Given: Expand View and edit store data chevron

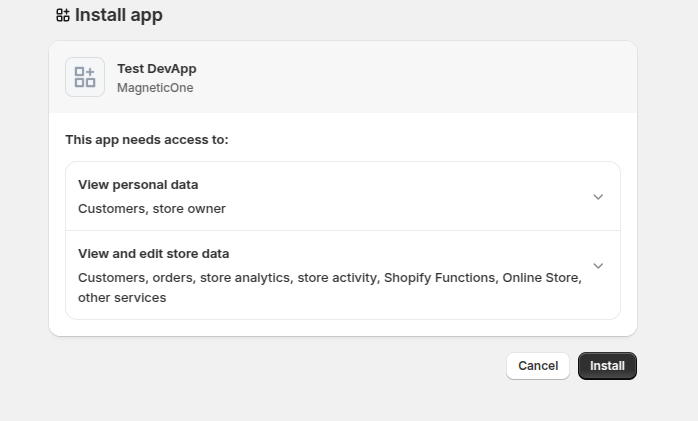Looking at the screenshot, I should tap(598, 266).
